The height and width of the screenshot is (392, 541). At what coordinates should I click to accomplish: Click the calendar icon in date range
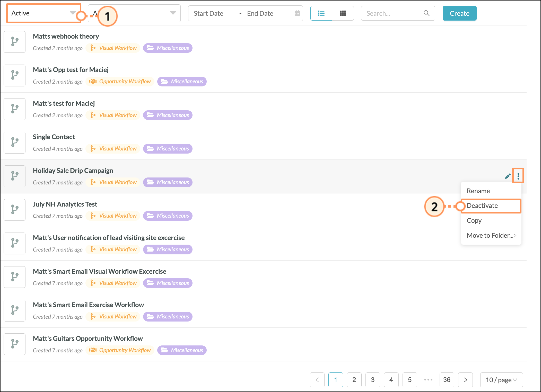[297, 13]
